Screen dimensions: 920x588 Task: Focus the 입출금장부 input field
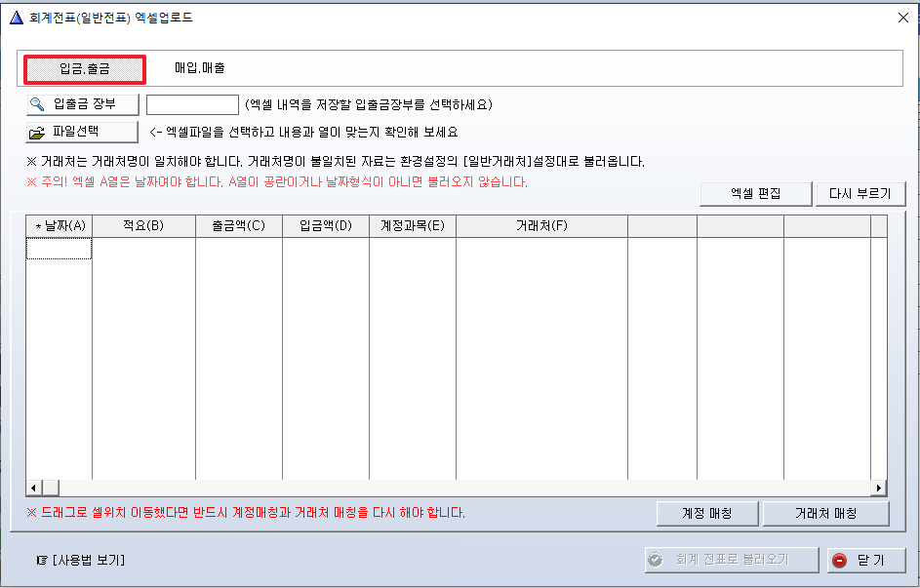[192, 105]
